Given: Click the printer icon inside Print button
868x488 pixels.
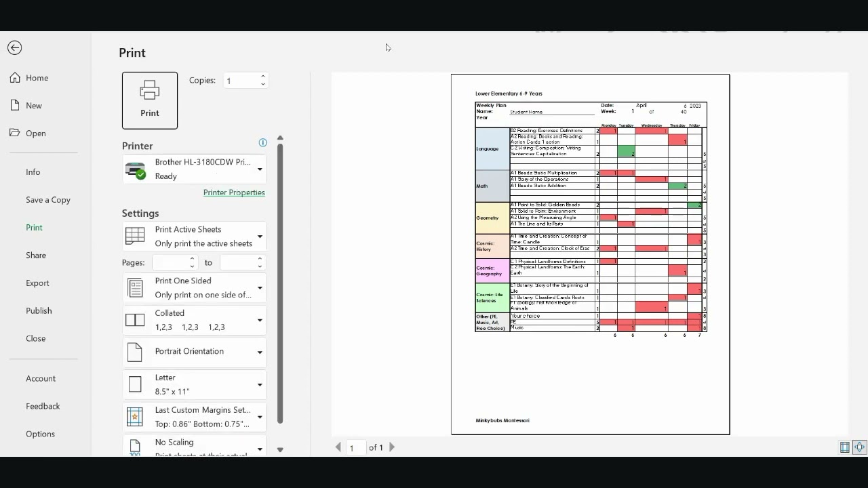Looking at the screenshot, I should pos(150,91).
